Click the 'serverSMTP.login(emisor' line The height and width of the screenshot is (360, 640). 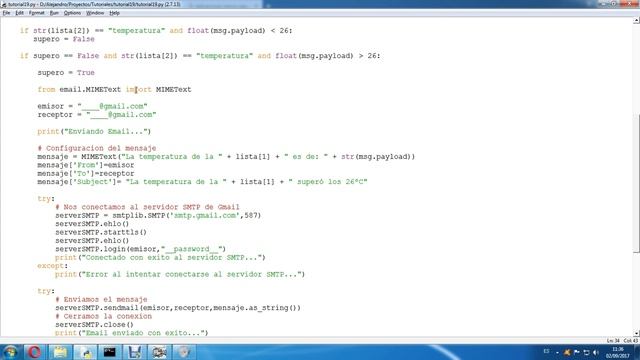click(140, 249)
